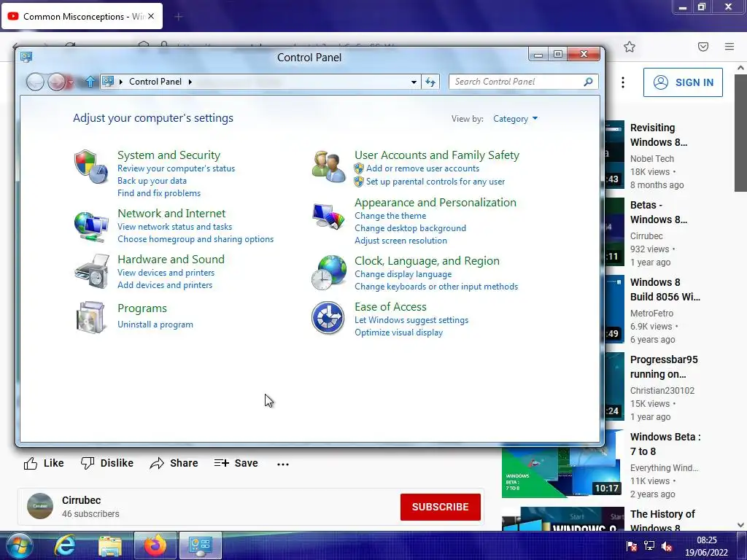Open the Hardware and Sound printer icon

(x=91, y=271)
